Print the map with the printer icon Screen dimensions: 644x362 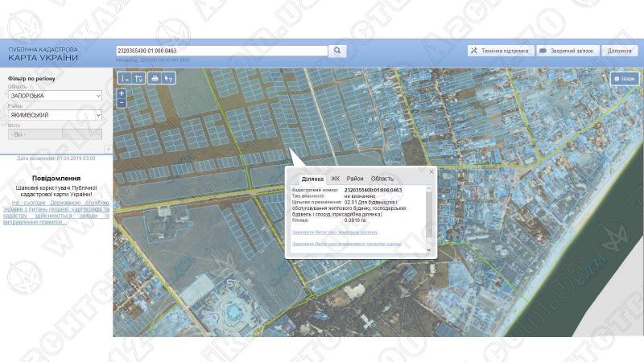point(155,78)
